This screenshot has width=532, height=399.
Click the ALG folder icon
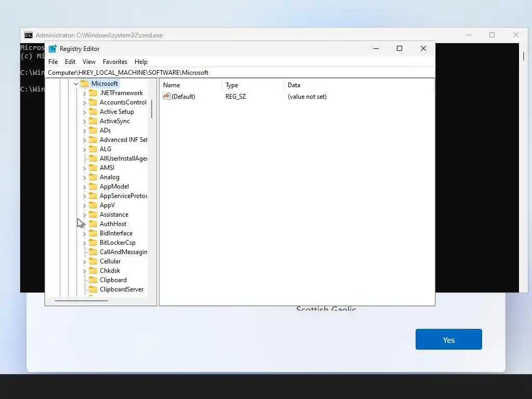tap(93, 149)
